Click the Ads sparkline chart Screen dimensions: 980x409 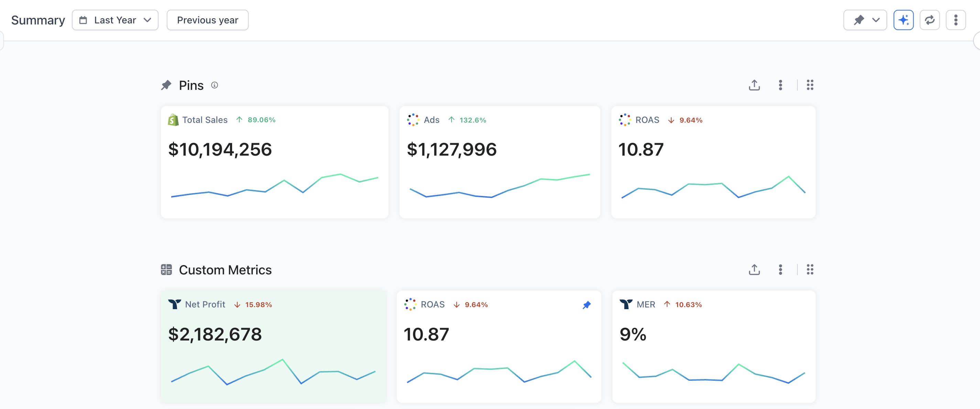(500, 186)
